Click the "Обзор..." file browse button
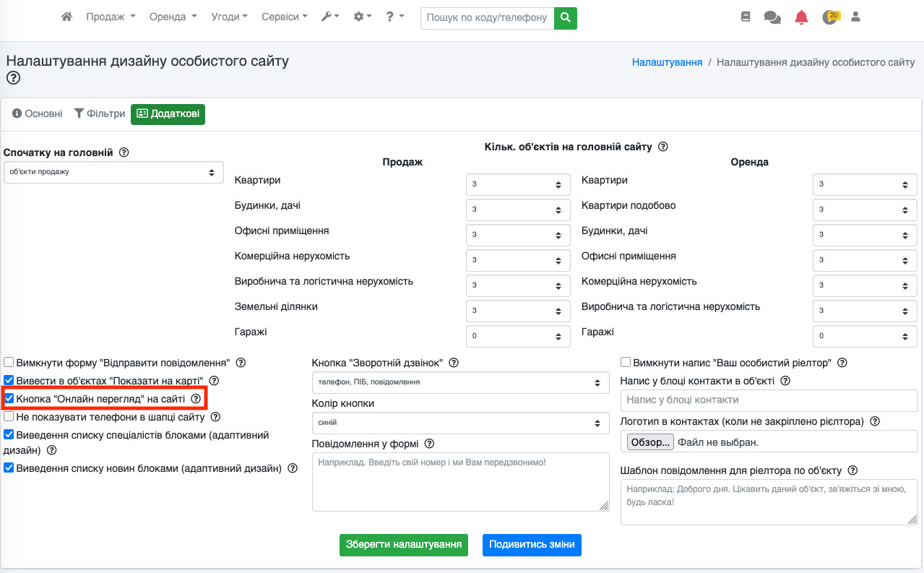 (x=650, y=442)
